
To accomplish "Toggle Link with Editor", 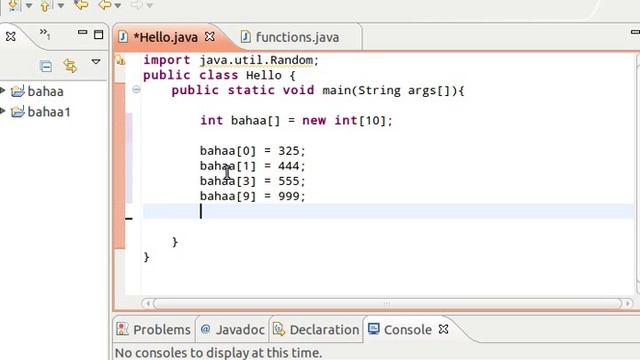I will 70,66.
